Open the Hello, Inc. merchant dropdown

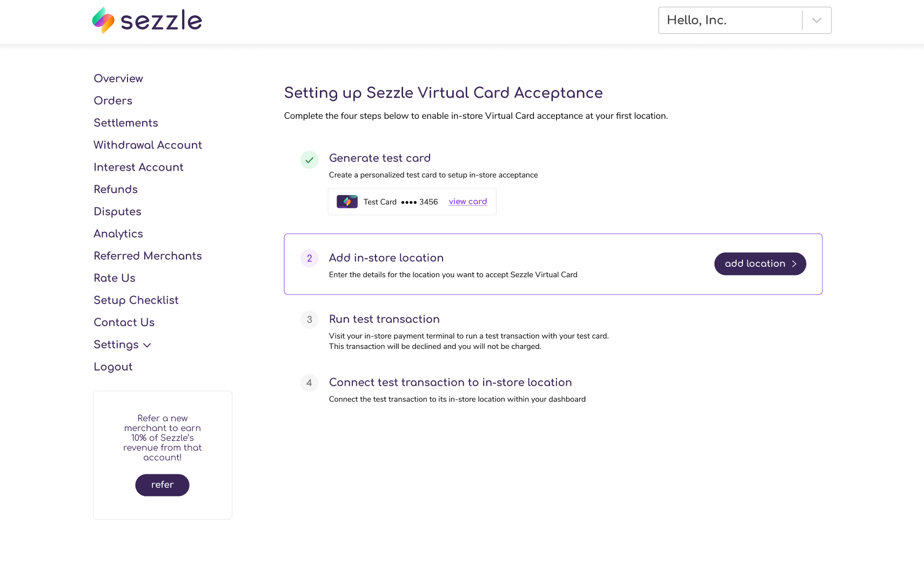click(x=745, y=21)
